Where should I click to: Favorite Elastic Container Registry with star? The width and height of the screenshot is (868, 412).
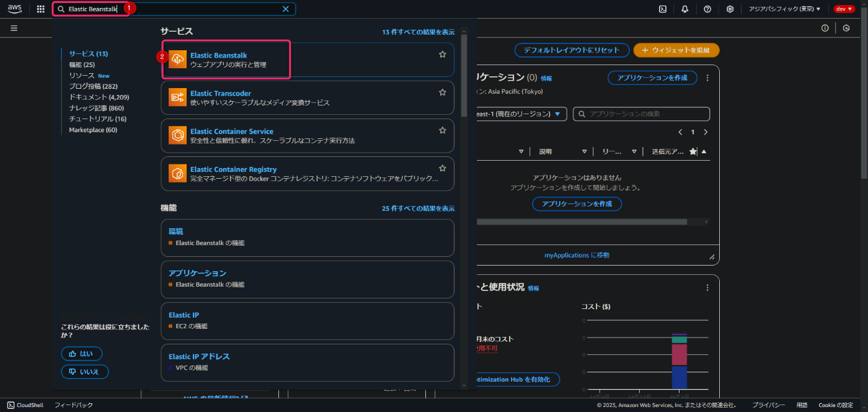[443, 168]
